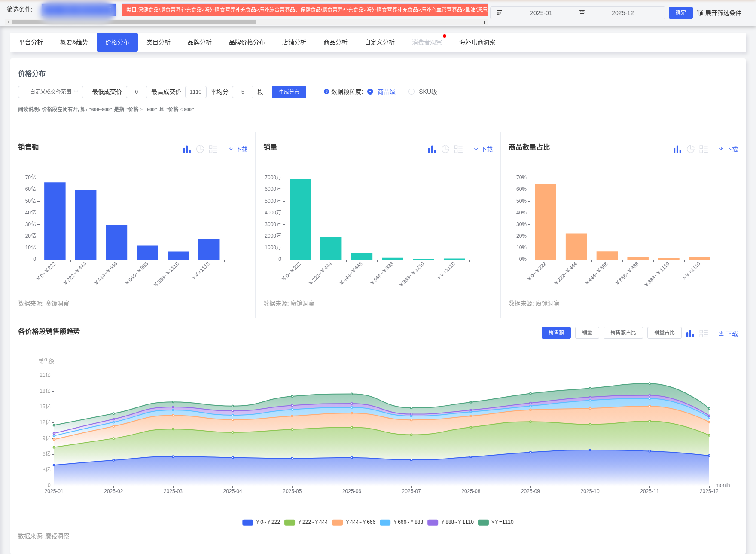This screenshot has height=554, width=756.
Task: Click the 生成分布 button
Action: coord(289,92)
